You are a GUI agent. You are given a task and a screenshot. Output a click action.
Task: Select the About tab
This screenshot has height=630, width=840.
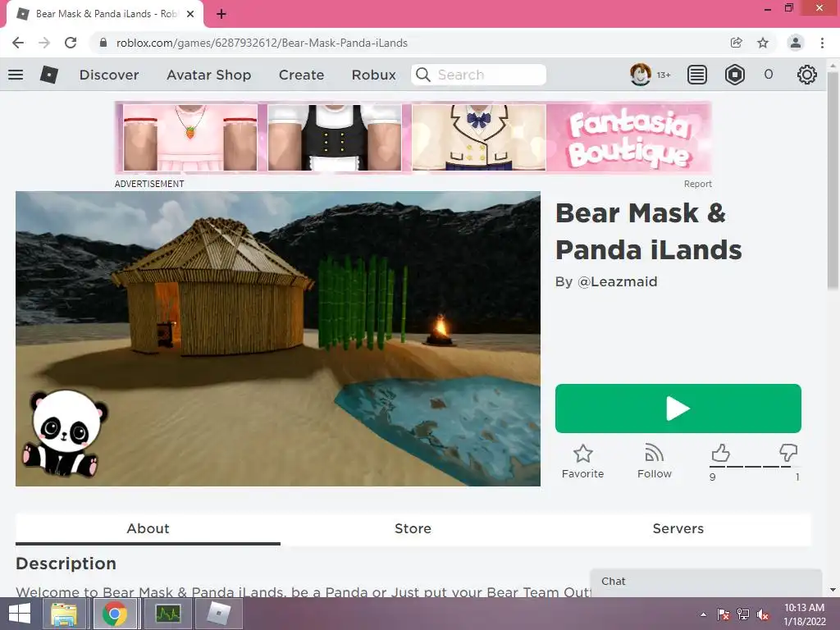pos(148,529)
